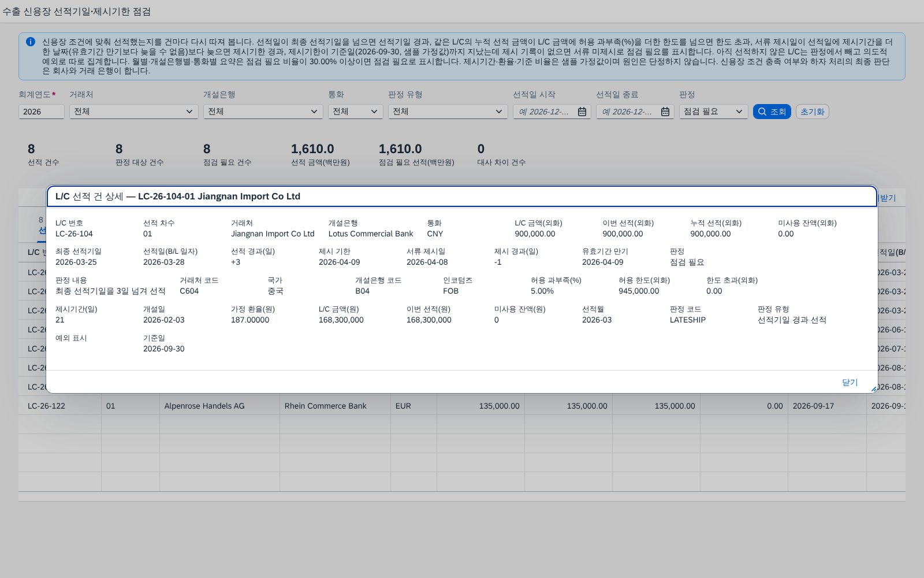Click the 허용 과부족(%) value 5.00%

click(x=542, y=291)
